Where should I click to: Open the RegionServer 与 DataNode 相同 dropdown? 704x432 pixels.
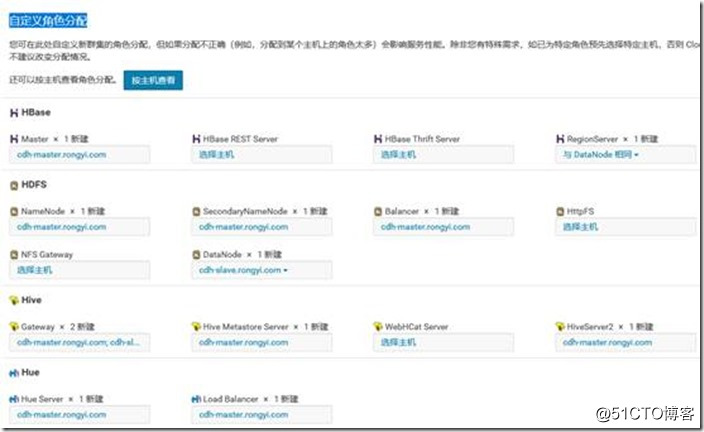coord(626,154)
